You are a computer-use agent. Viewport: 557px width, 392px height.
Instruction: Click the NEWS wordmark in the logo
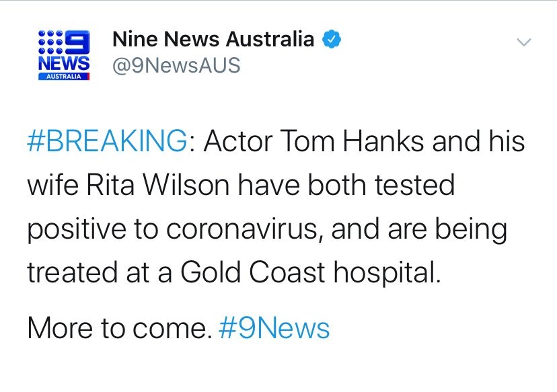pos(63,63)
